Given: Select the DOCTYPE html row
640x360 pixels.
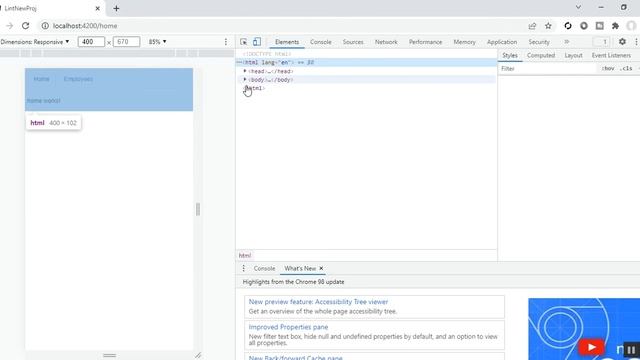Looking at the screenshot, I should (267, 54).
